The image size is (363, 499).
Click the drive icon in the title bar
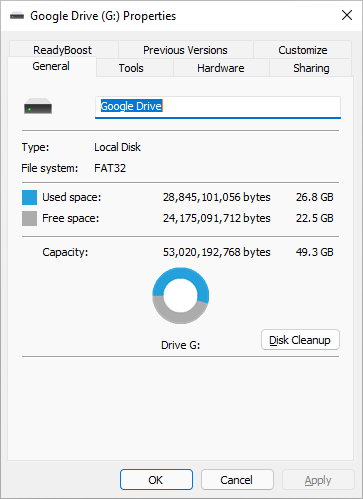(x=17, y=16)
